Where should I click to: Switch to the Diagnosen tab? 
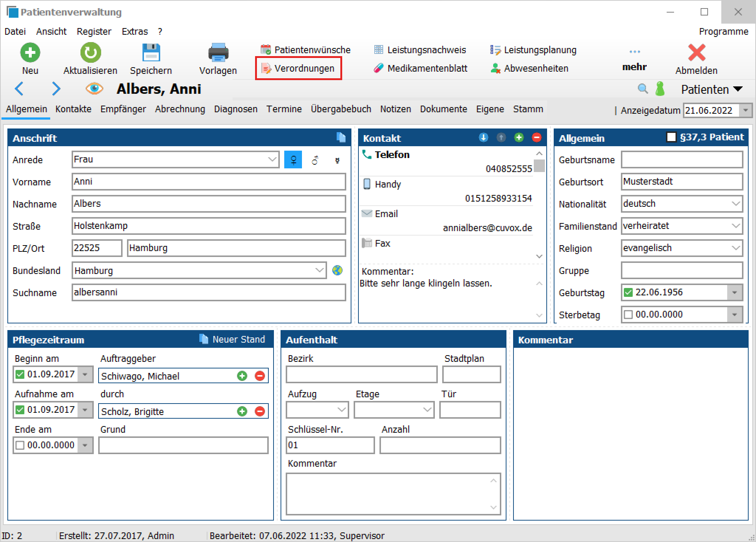pos(236,109)
